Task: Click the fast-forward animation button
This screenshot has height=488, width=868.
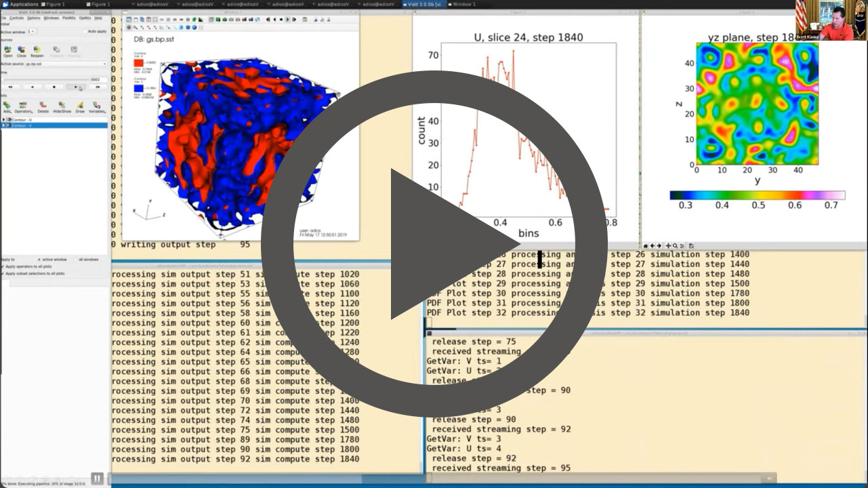Action: (x=97, y=87)
